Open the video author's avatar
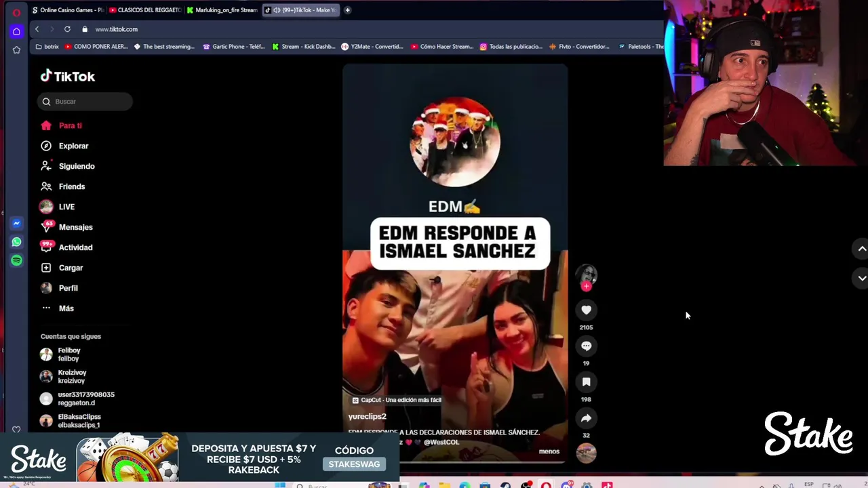868x488 pixels. pos(586,274)
